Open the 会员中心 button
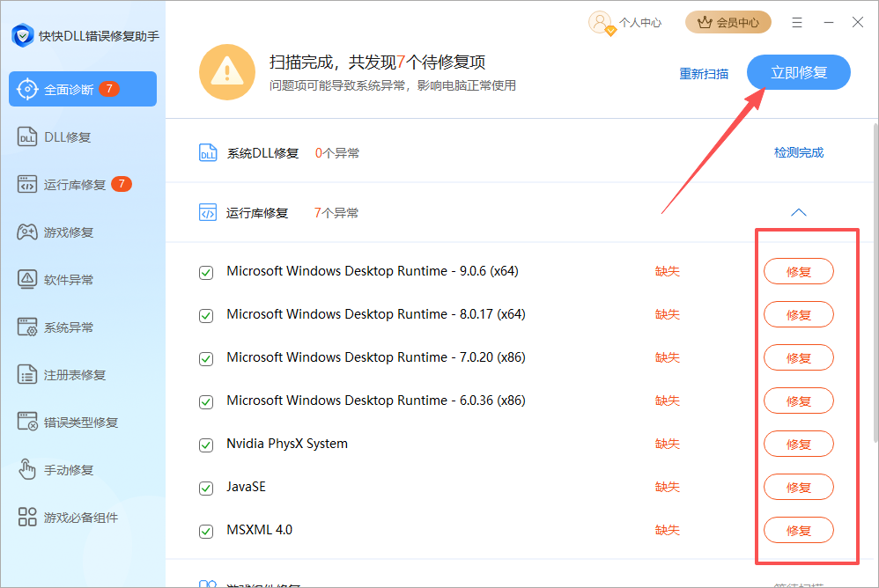The image size is (879, 588). tap(728, 22)
